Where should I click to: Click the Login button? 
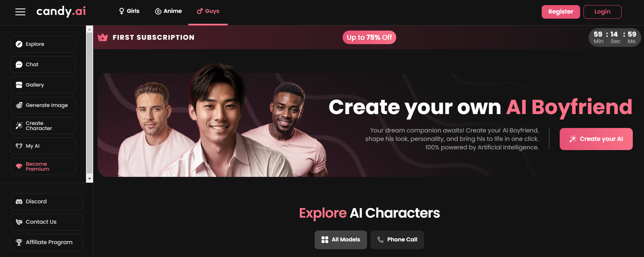coord(603,12)
